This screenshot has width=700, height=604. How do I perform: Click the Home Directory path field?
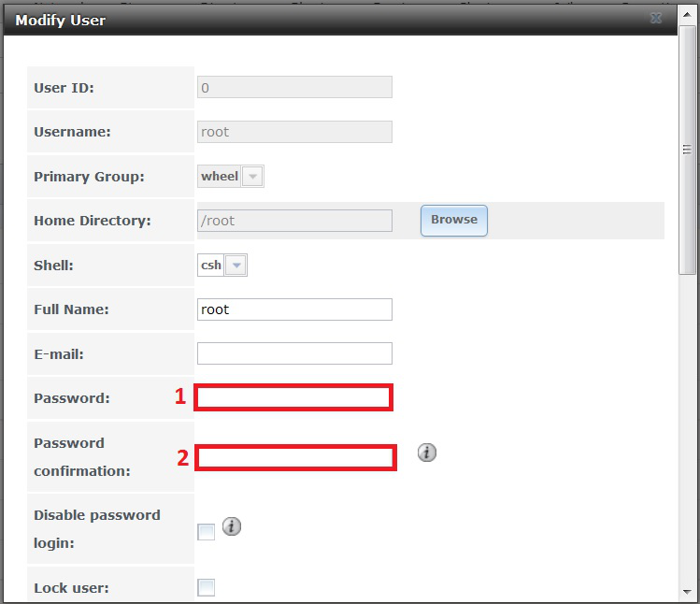point(294,221)
